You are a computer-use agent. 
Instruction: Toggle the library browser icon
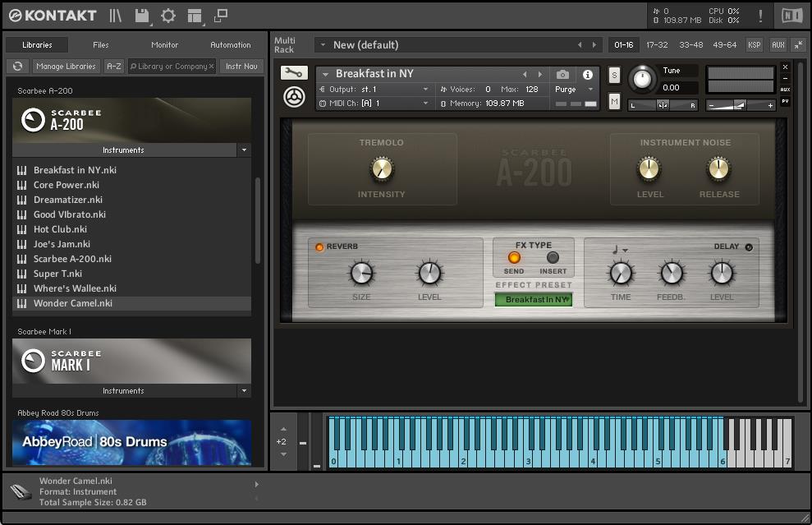(x=116, y=16)
